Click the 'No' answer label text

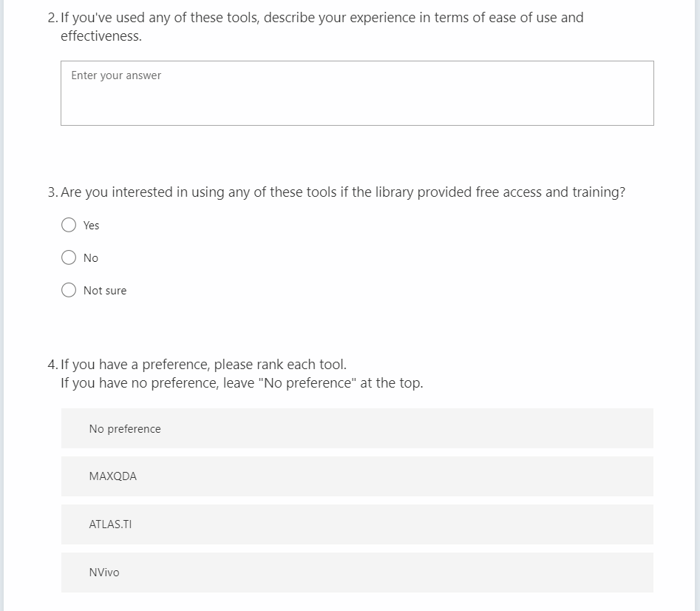91,258
